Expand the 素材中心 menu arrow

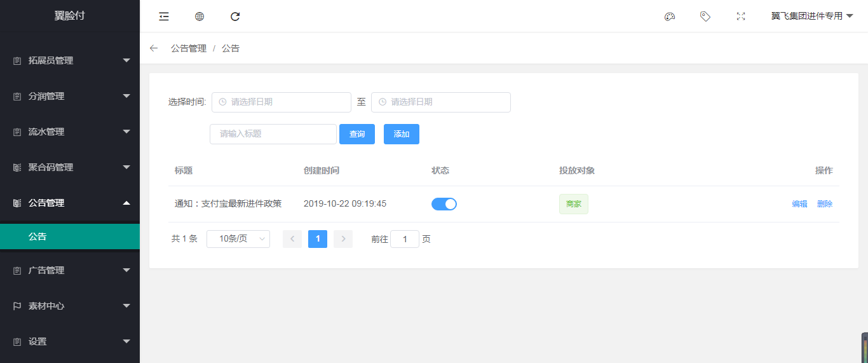[126, 306]
